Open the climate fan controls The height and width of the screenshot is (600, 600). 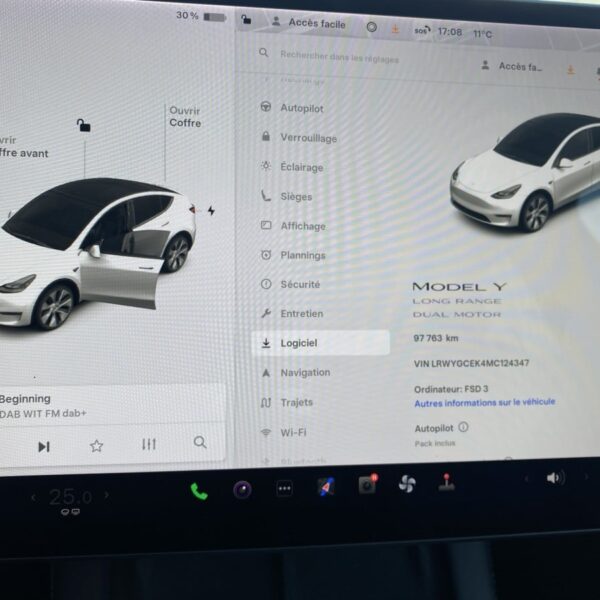point(407,484)
